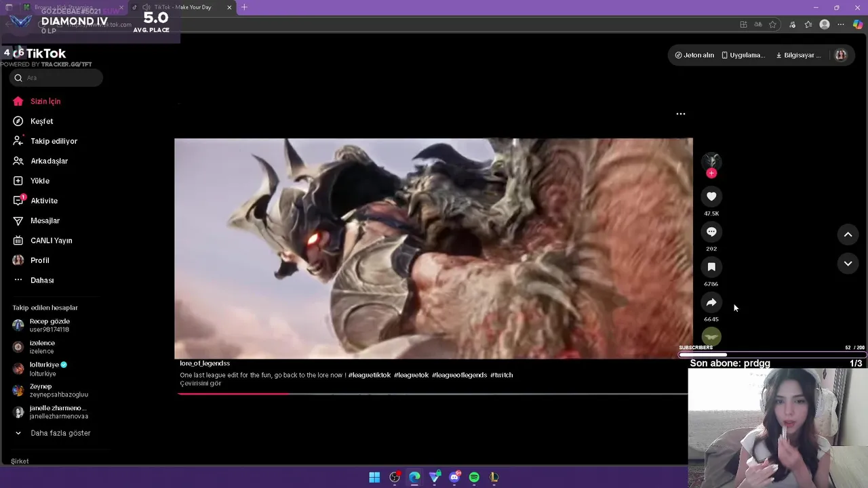The image size is (868, 488).
Task: Open Edge translate page icon
Action: coord(758,24)
